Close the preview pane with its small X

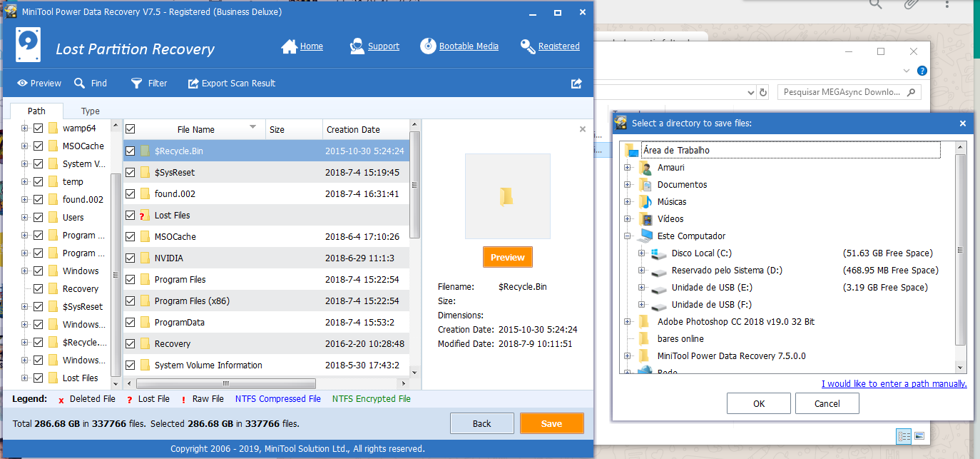pyautogui.click(x=583, y=129)
